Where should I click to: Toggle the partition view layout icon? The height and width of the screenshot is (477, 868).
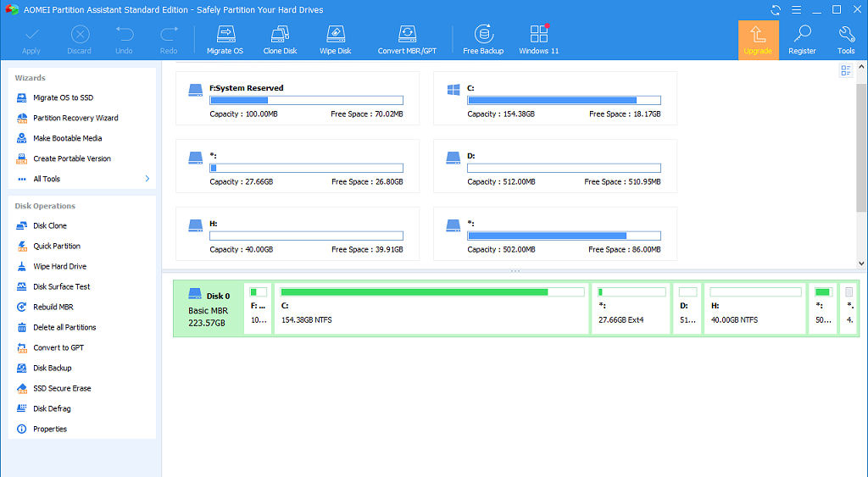846,70
